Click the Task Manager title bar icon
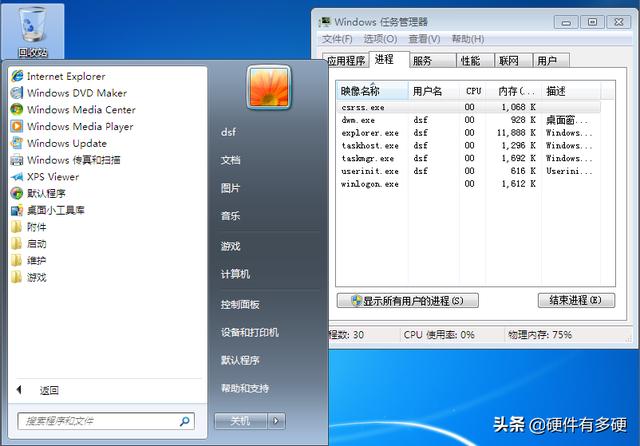Image resolution: width=640 pixels, height=446 pixels. click(325, 22)
